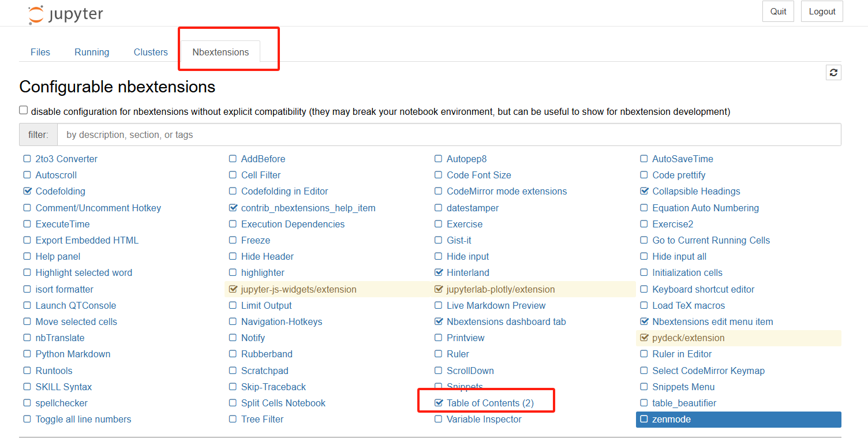
Task: Open the jupyter-js-widgets/extension entry
Action: [x=299, y=289]
